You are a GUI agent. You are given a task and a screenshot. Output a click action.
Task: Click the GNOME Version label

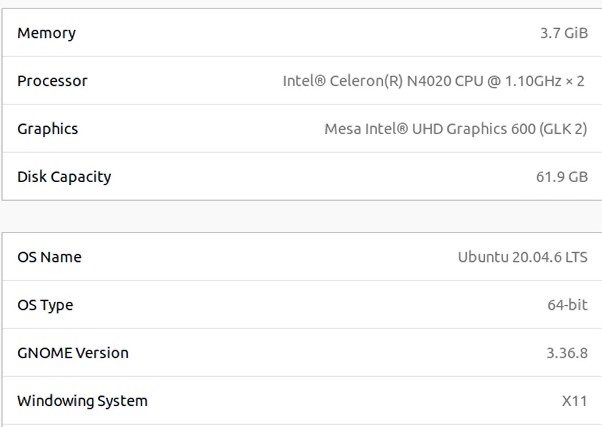73,353
